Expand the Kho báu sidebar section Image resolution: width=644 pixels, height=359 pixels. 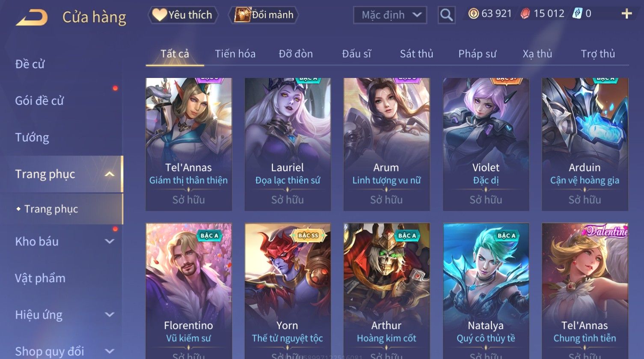pyautogui.click(x=110, y=242)
